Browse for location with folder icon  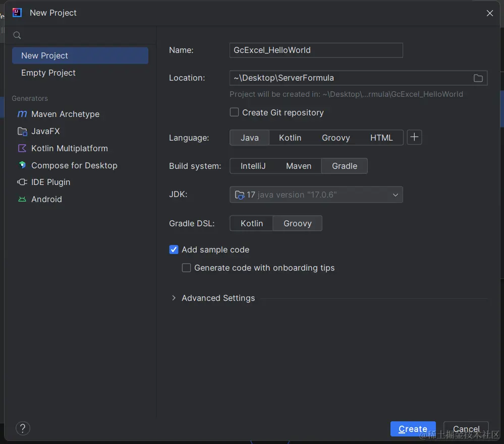(x=478, y=78)
